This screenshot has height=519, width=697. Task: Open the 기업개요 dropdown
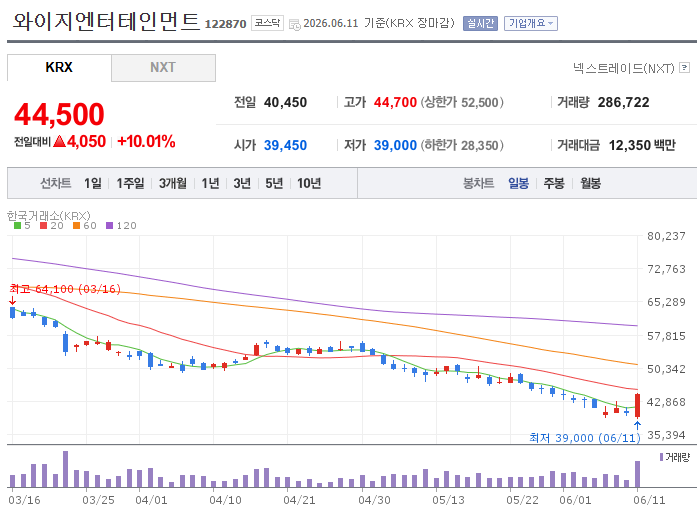531,23
